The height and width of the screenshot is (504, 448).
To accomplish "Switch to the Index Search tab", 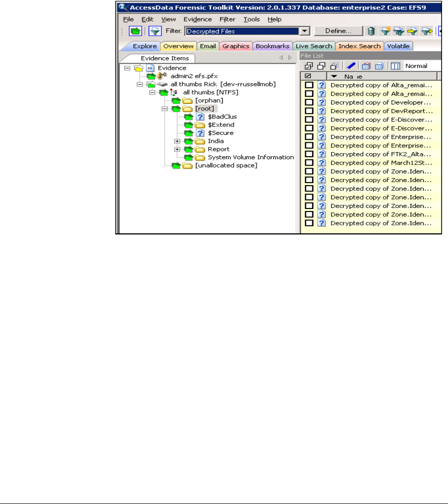I will coord(359,46).
